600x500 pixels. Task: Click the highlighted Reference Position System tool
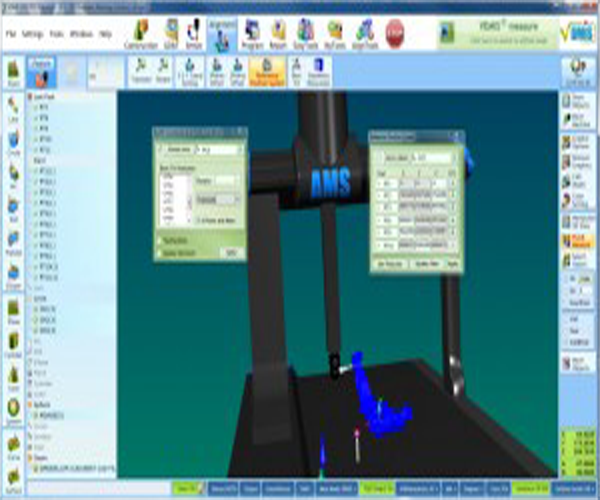[267, 72]
